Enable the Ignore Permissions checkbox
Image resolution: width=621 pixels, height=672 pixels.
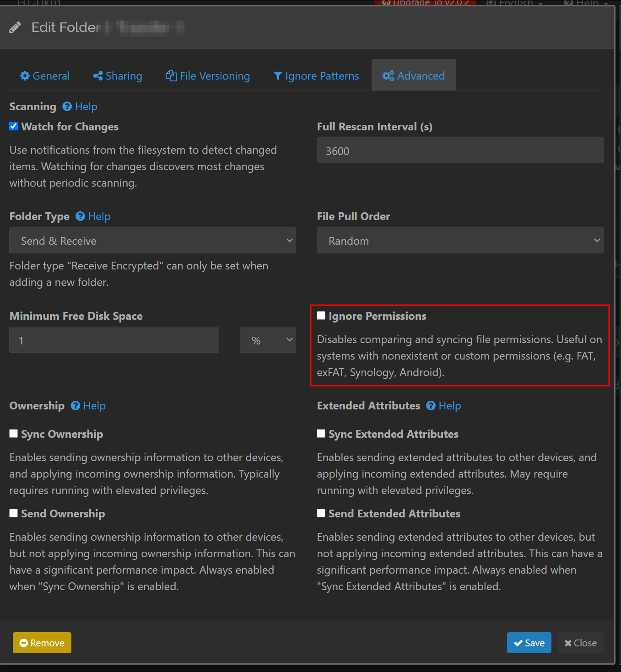[321, 316]
